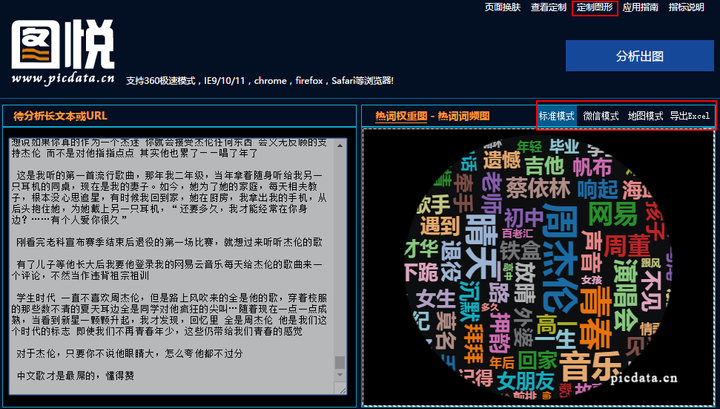This screenshot has width=720, height=409.
Task: Click the word 老师 in word cloud
Action: click(x=491, y=193)
